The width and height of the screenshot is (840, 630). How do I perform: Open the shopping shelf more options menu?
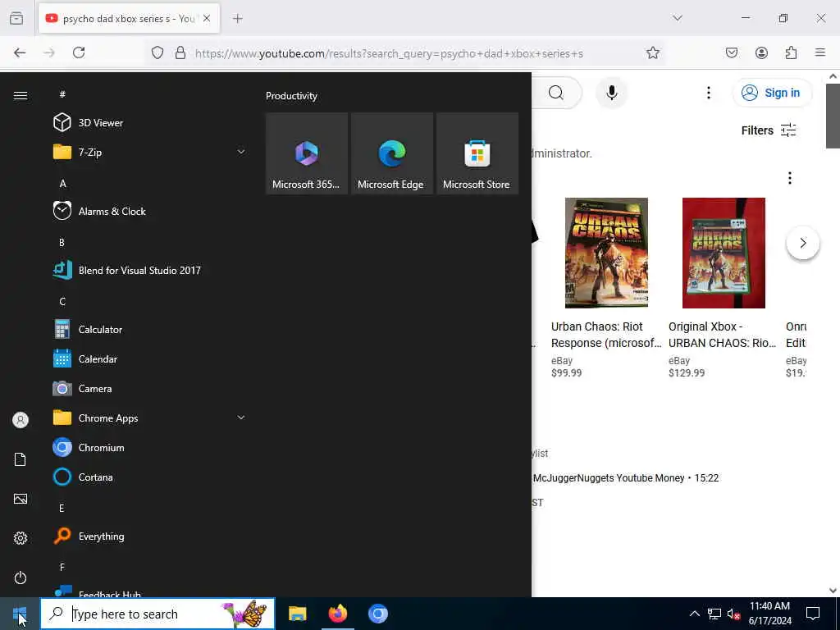point(790,178)
